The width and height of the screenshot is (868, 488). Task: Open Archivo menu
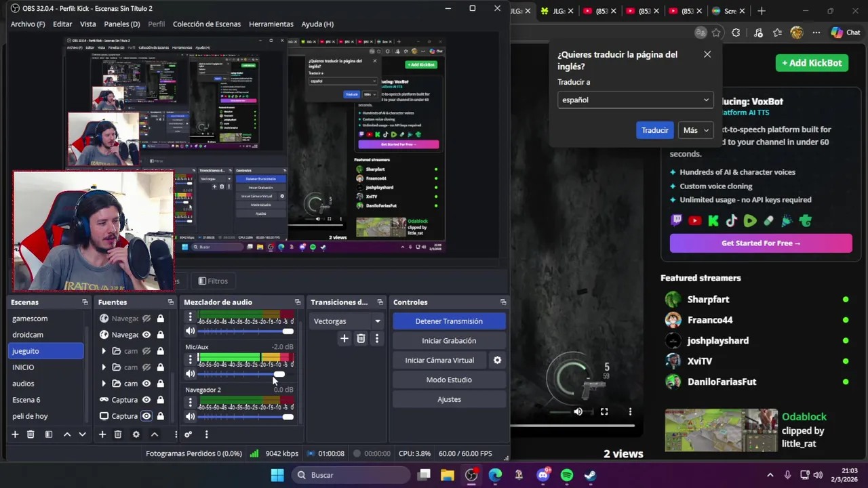point(28,24)
